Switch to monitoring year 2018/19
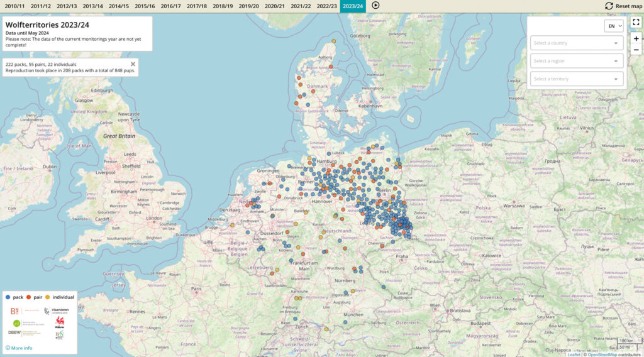The image size is (644, 357). [x=223, y=6]
